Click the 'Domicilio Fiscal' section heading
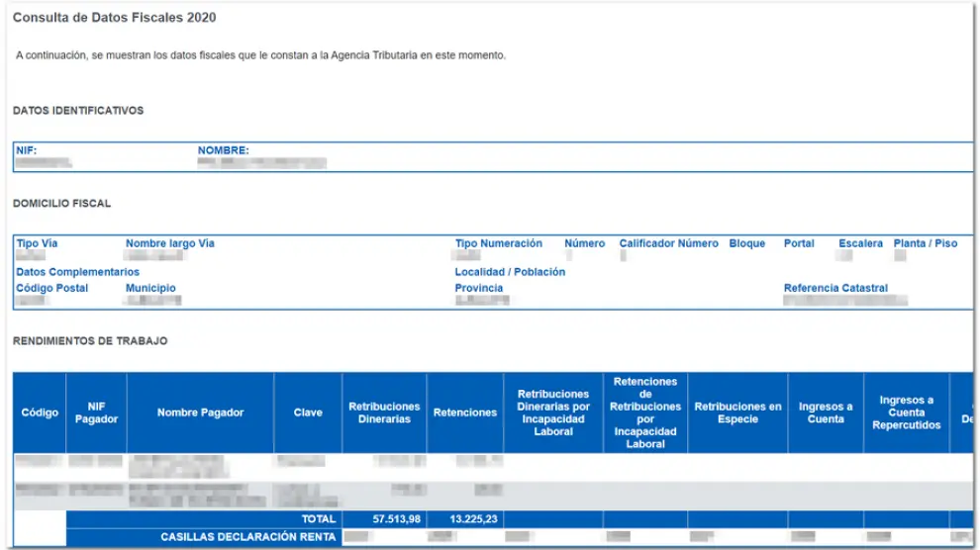Screen dimensions: 980x550 61,204
